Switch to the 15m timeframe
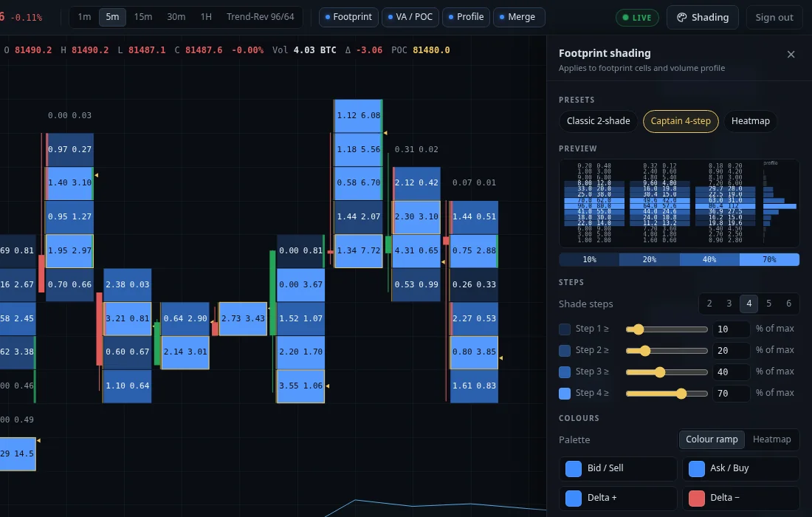812x517 pixels. pyautogui.click(x=143, y=16)
